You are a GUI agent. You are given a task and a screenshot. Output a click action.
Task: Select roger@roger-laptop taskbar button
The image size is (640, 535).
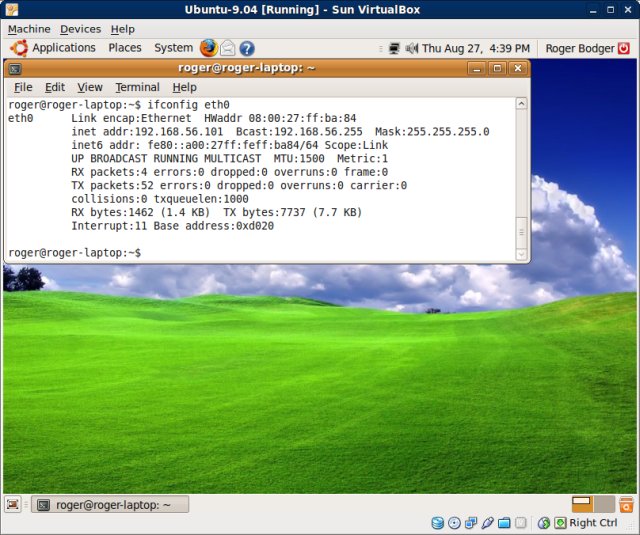[x=110, y=505]
